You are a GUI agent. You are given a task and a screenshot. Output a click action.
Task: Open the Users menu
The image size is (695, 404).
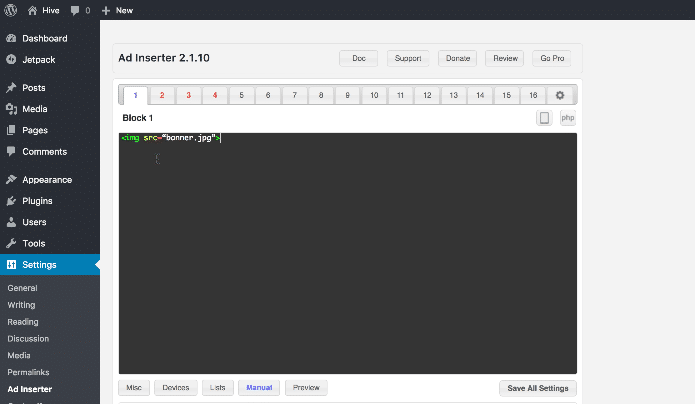click(x=50, y=222)
